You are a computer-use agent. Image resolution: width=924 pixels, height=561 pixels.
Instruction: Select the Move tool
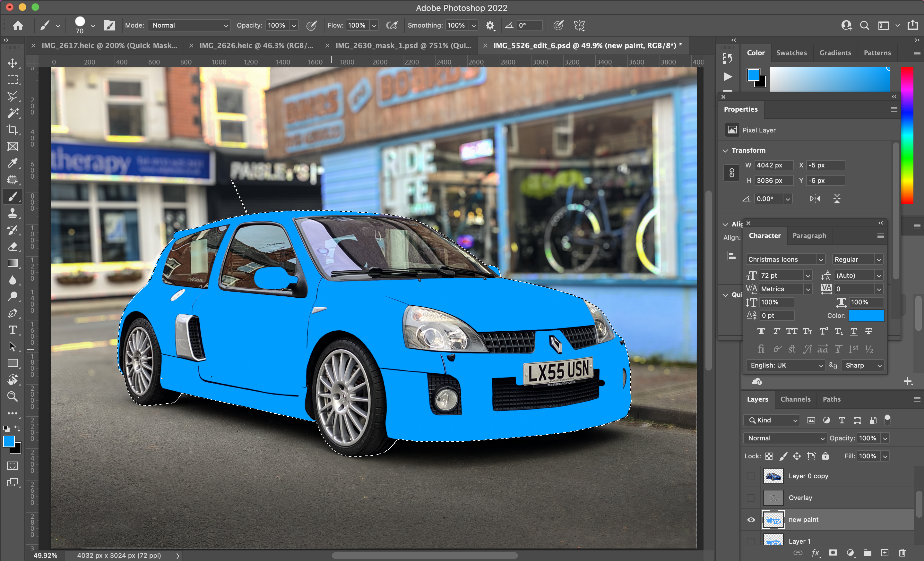coord(13,63)
